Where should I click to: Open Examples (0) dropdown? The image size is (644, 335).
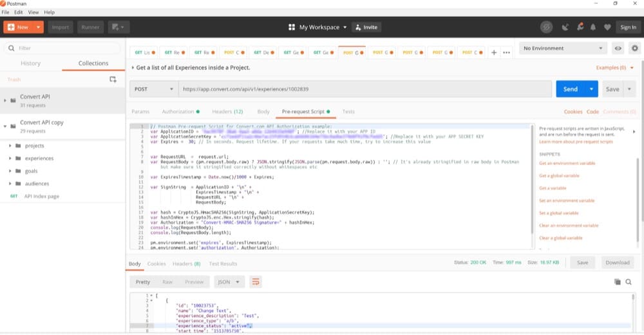tap(614, 68)
